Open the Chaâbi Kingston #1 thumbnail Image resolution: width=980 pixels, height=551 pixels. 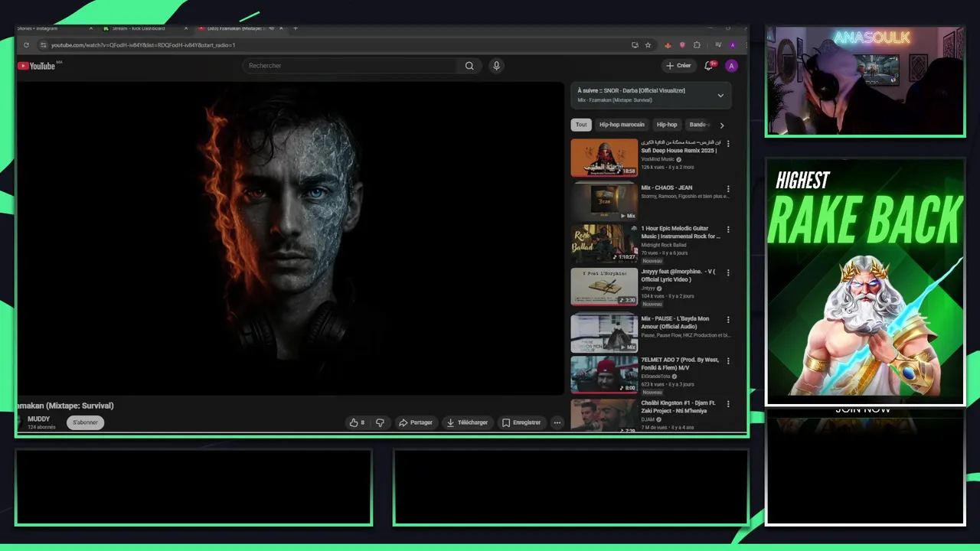pyautogui.click(x=604, y=416)
